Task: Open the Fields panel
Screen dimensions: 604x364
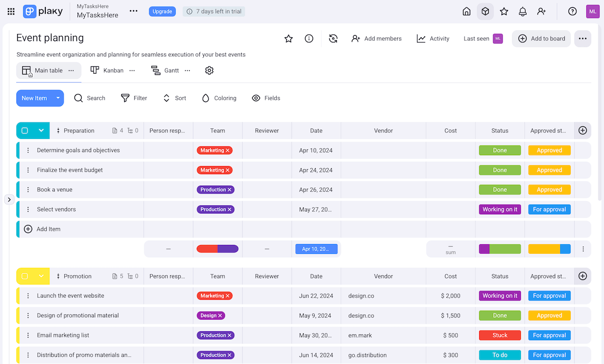Action: (x=266, y=98)
